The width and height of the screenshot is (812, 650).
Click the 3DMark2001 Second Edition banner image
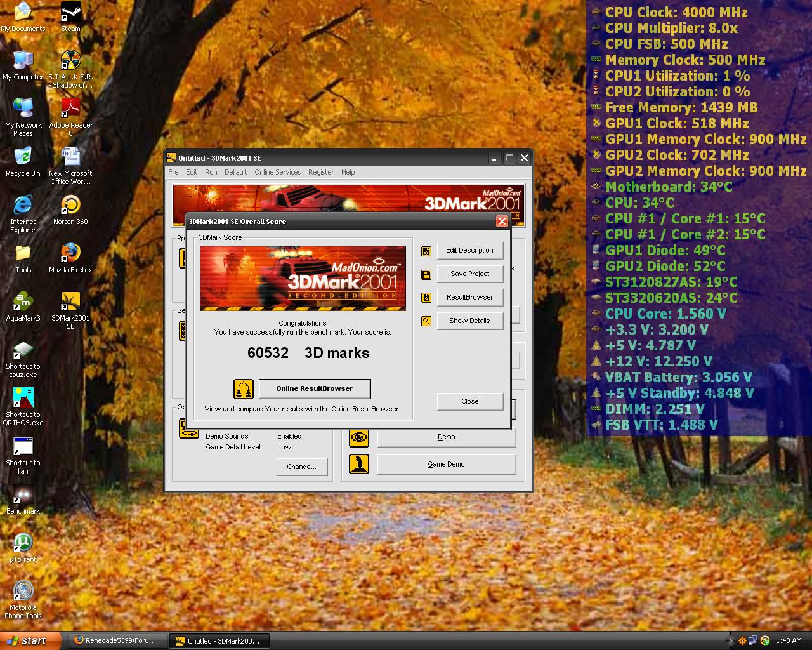[x=303, y=278]
